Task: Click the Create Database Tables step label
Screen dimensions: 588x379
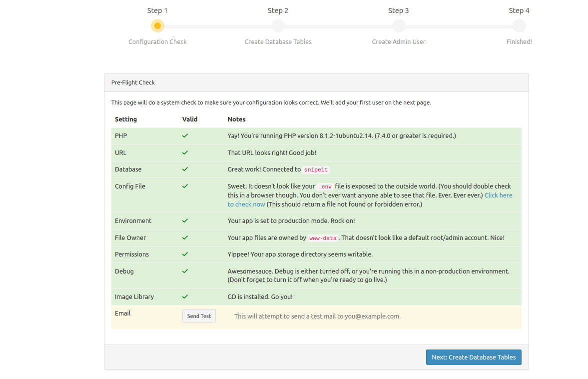Action: [278, 42]
